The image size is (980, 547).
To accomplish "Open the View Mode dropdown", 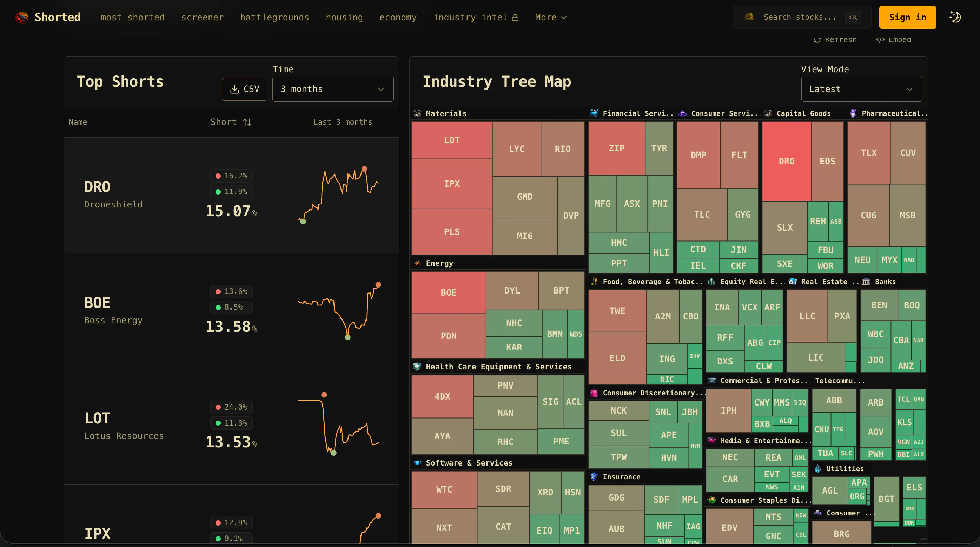I will pyautogui.click(x=861, y=89).
